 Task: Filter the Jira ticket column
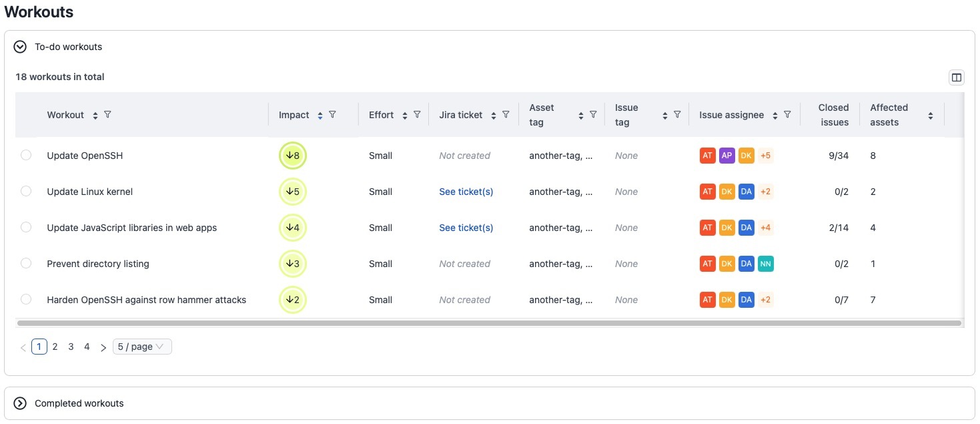[x=506, y=115]
